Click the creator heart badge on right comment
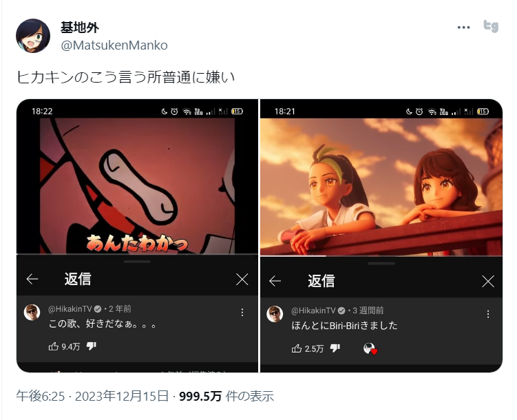 click(x=370, y=349)
